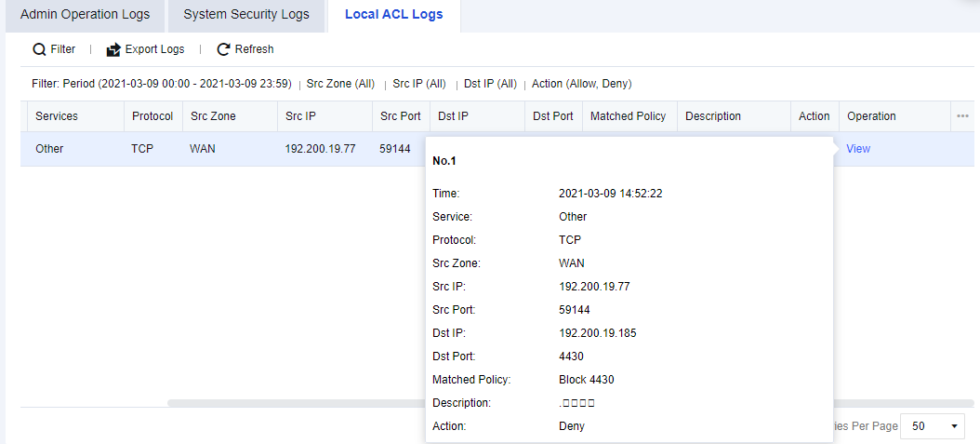The image size is (980, 444).
Task: Click the Refresh arrow icon
Action: 223,49
